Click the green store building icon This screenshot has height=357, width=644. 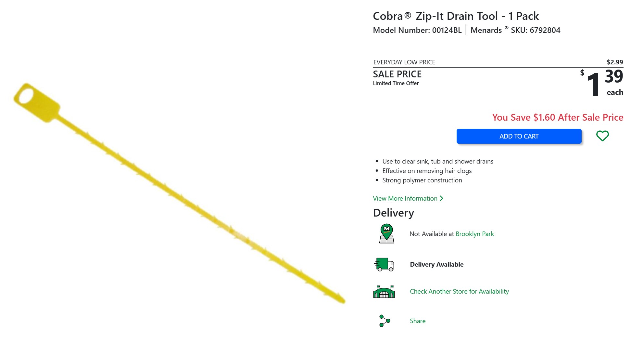coord(384,292)
